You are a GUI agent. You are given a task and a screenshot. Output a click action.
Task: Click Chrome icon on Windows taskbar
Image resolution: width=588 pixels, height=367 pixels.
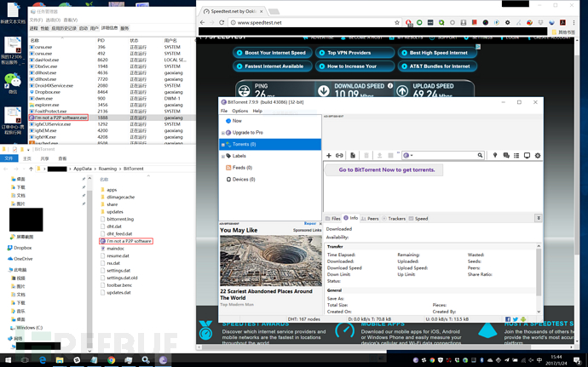(x=111, y=360)
